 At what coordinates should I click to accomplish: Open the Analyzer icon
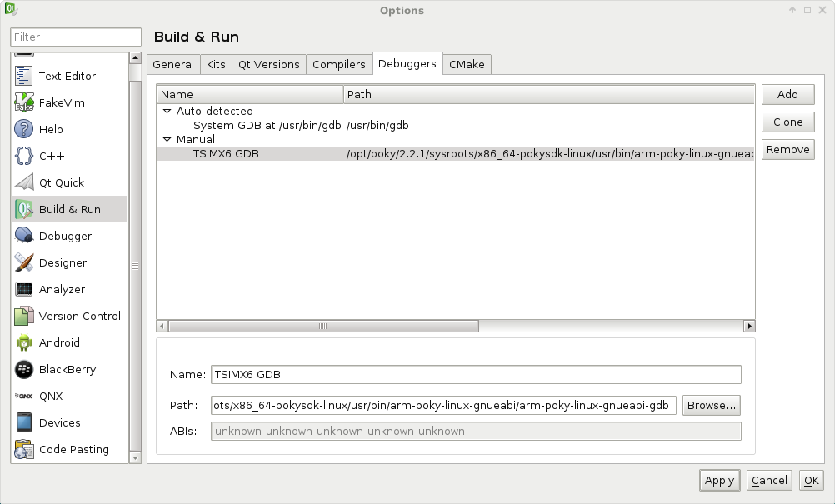(23, 289)
